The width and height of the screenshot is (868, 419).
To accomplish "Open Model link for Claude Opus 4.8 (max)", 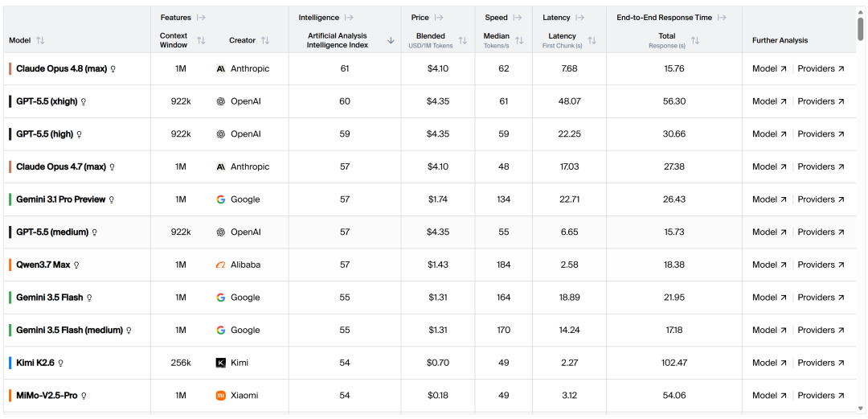I will pos(769,68).
